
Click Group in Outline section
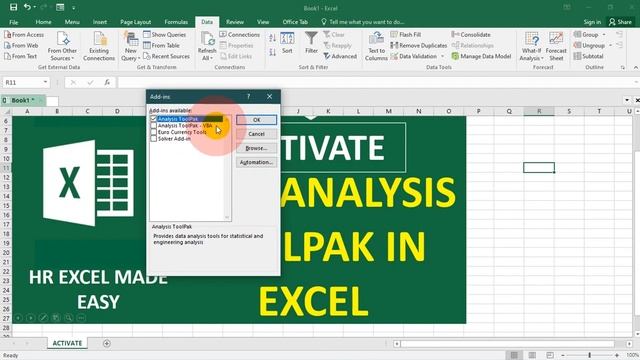[586, 35]
